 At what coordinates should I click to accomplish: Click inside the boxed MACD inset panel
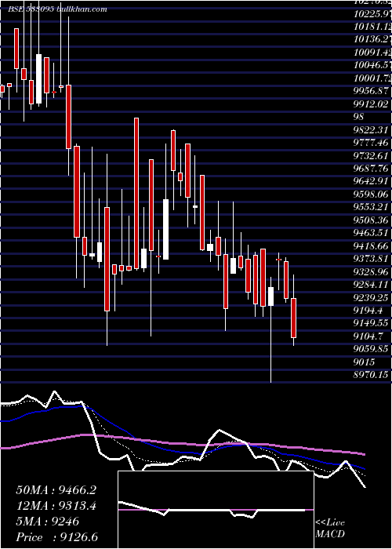[216, 510]
